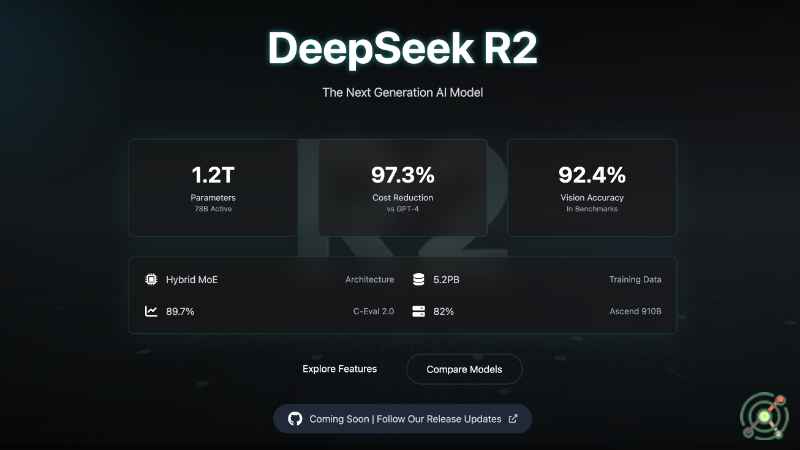Click the Ascend 910B label
Image resolution: width=800 pixels, height=450 pixels.
pyautogui.click(x=635, y=311)
